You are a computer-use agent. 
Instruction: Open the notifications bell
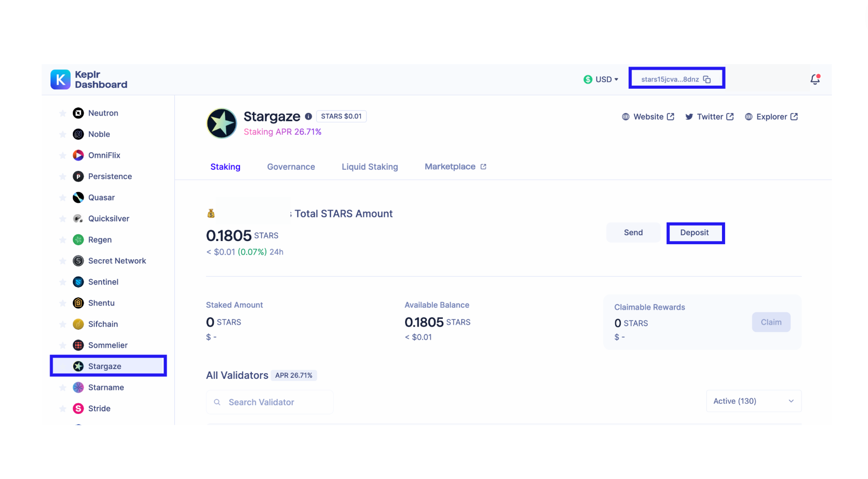pyautogui.click(x=815, y=79)
